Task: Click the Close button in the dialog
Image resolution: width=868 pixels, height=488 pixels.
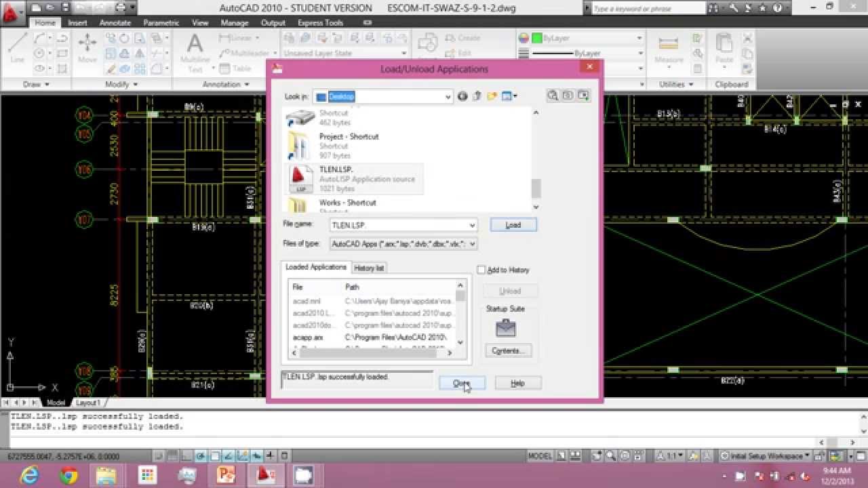Action: [462, 384]
